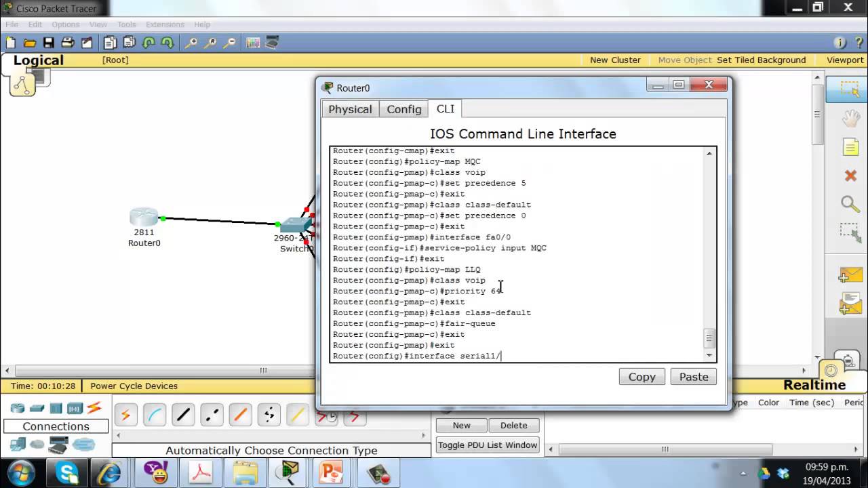Click New Cluster in the yellow bar
868x488 pixels.
615,60
